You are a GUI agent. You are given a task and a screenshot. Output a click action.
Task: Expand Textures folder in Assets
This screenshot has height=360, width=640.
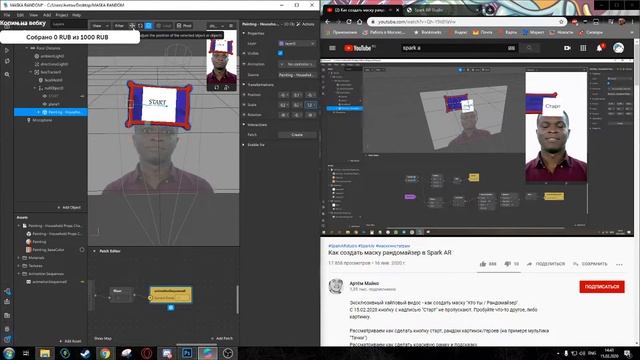pos(19,266)
